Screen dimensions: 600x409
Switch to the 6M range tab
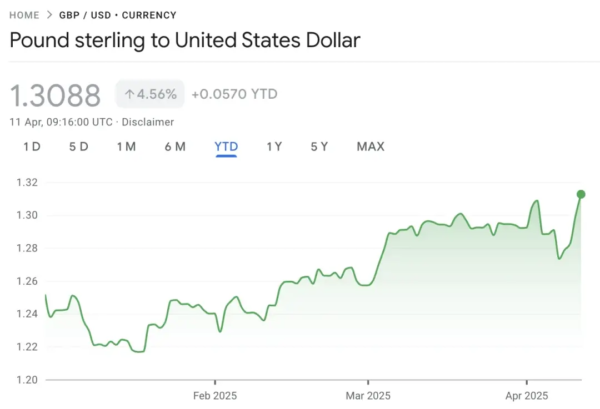[175, 147]
